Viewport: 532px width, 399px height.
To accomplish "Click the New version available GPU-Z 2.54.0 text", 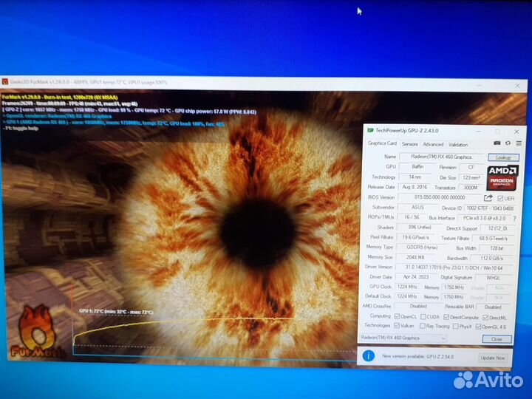I will (x=418, y=357).
